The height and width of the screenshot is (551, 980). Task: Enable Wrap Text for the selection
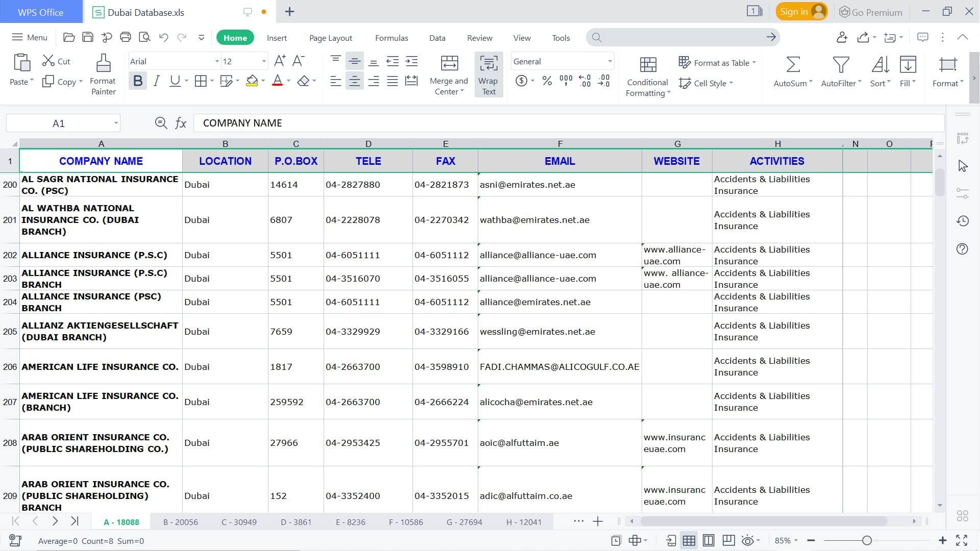(488, 74)
